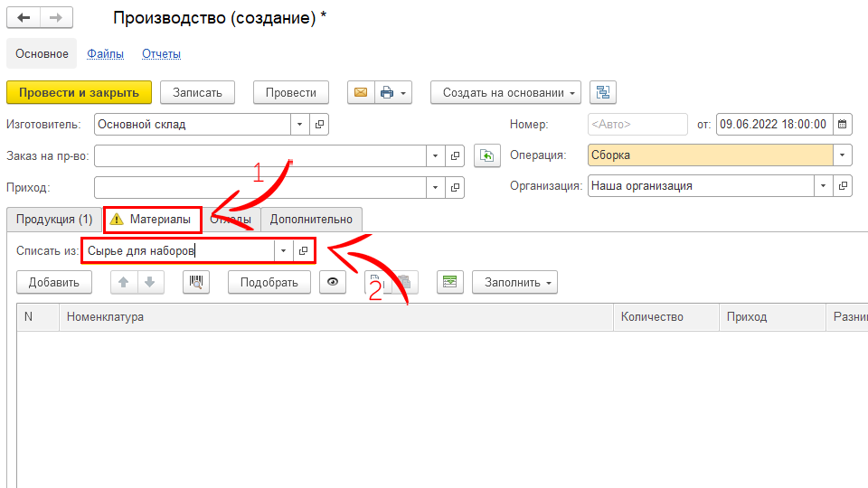Click the forward navigation arrow
This screenshot has width=868, height=488.
(55, 18)
